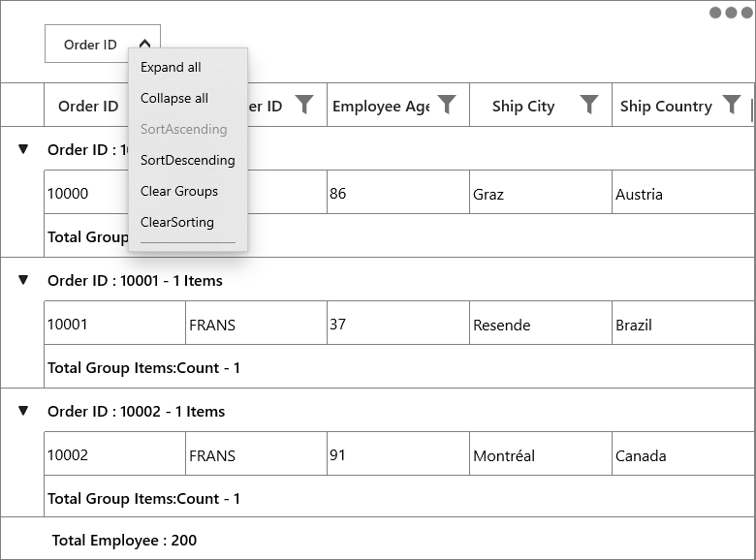
Task: Click the Employee Age column header
Action: (398, 105)
